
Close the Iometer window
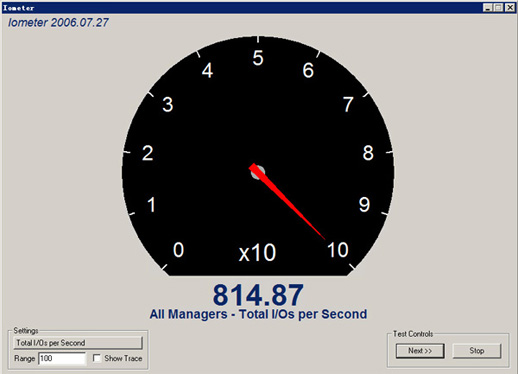tap(510, 7)
